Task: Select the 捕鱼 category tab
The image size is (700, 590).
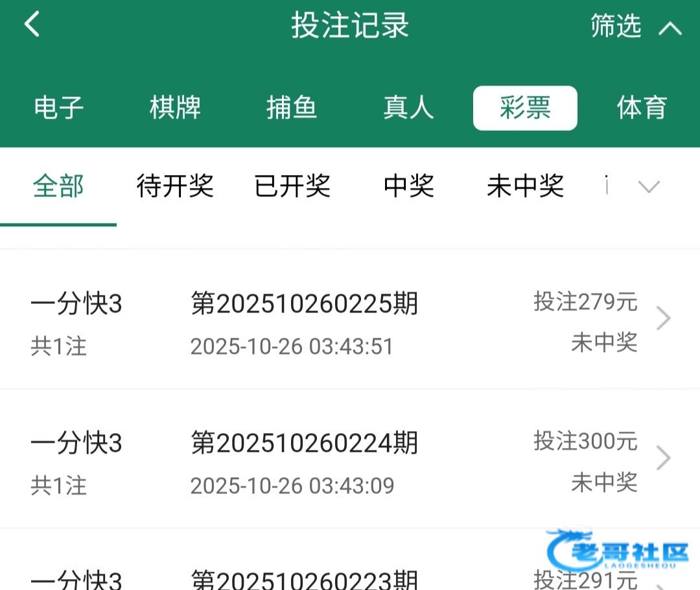Action: click(292, 108)
